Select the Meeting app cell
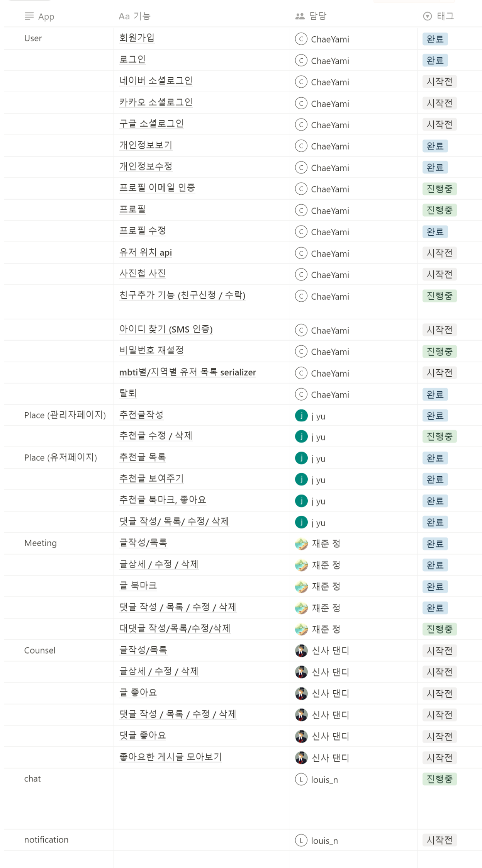 [x=59, y=543]
